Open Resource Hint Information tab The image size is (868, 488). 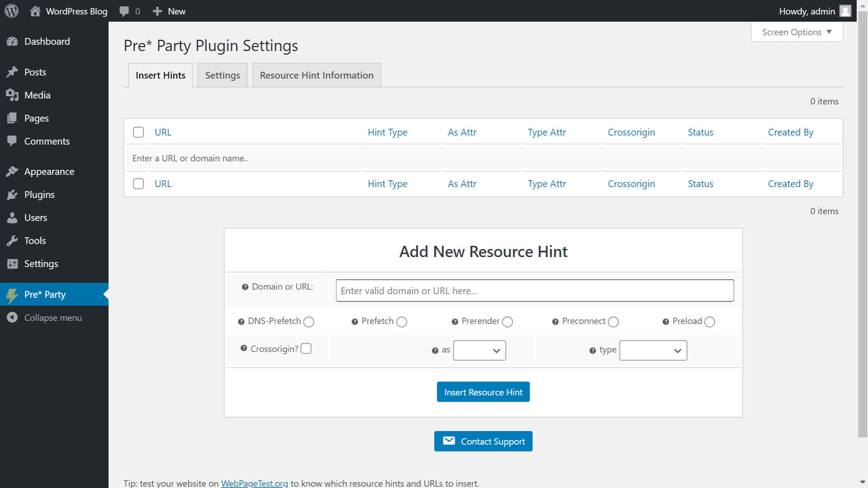(x=316, y=75)
